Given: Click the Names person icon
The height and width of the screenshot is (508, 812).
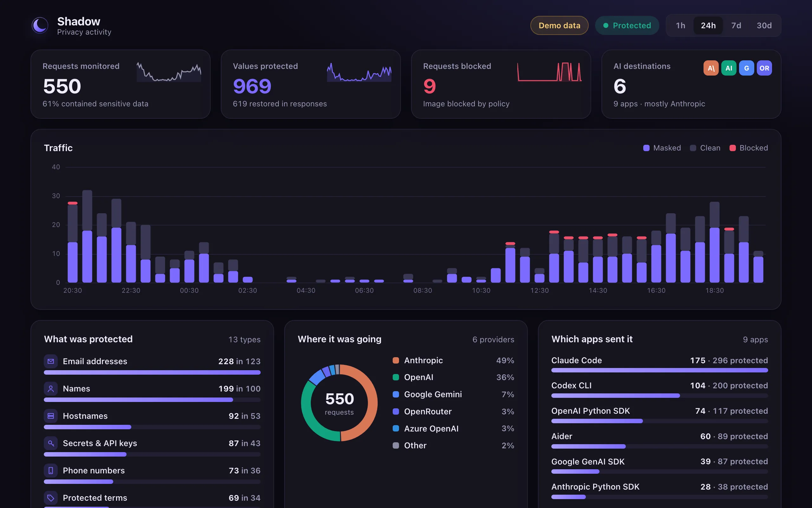Looking at the screenshot, I should click(51, 389).
